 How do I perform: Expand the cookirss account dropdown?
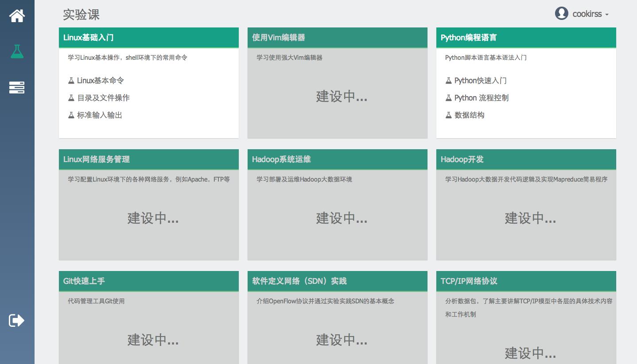[607, 15]
